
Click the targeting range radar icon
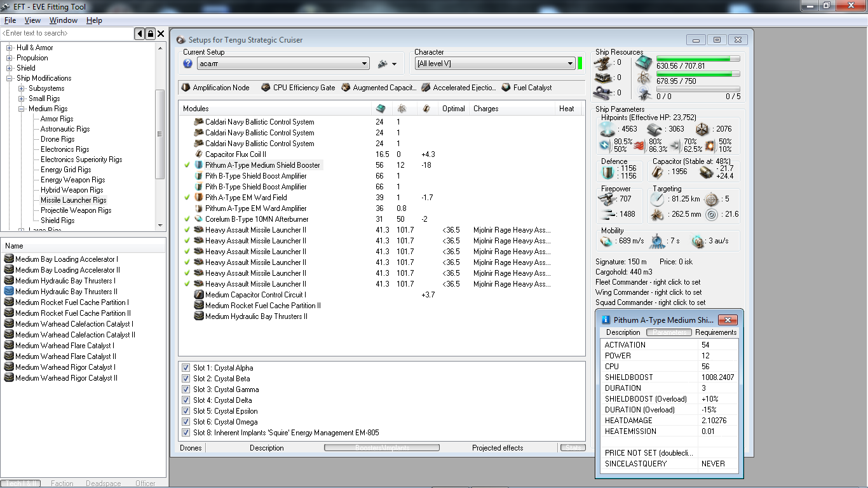click(658, 199)
